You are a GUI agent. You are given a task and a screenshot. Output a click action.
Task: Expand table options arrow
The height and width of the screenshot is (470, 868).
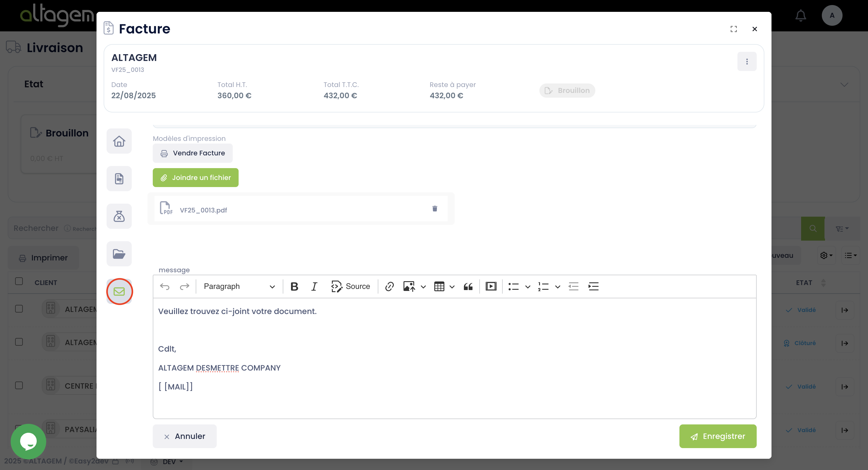click(452, 287)
